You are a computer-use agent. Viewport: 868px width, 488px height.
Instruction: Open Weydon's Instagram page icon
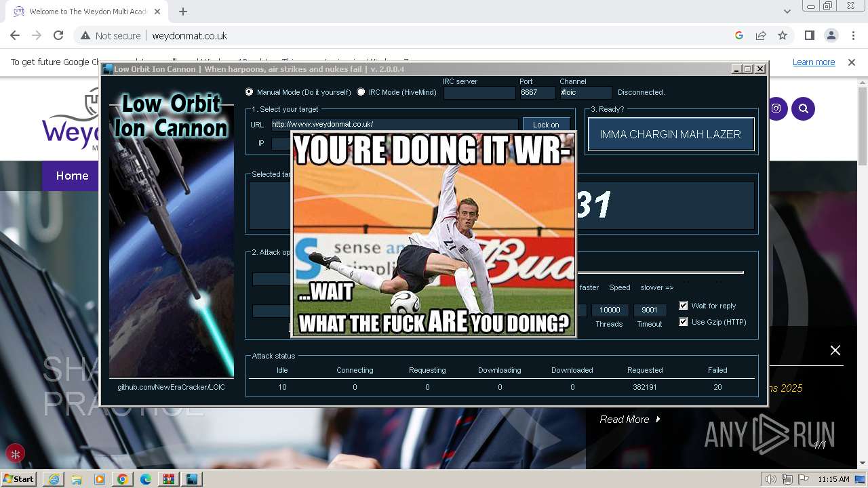coord(776,108)
